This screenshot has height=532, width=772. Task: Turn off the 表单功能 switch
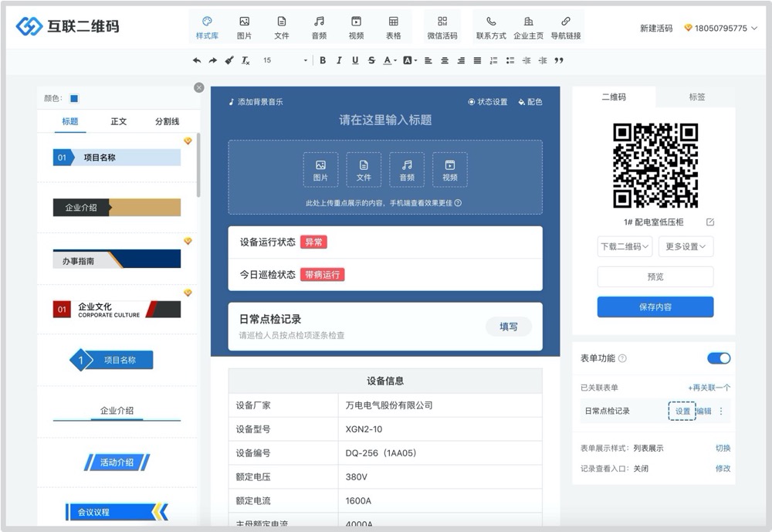pyautogui.click(x=719, y=358)
